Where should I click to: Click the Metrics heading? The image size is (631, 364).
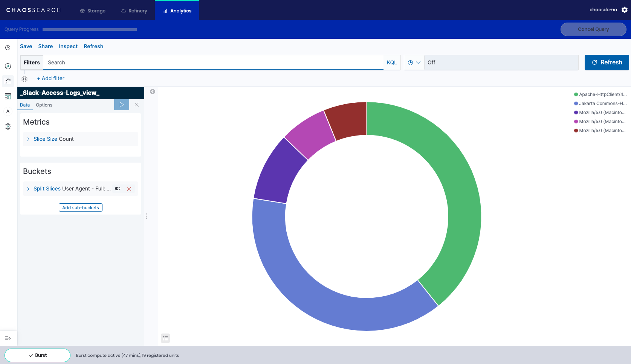click(x=36, y=122)
